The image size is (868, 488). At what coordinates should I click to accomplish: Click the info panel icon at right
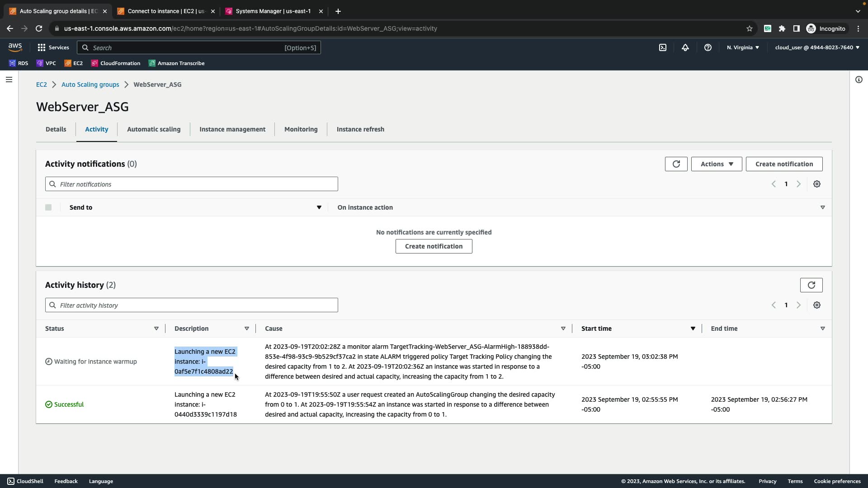point(859,80)
